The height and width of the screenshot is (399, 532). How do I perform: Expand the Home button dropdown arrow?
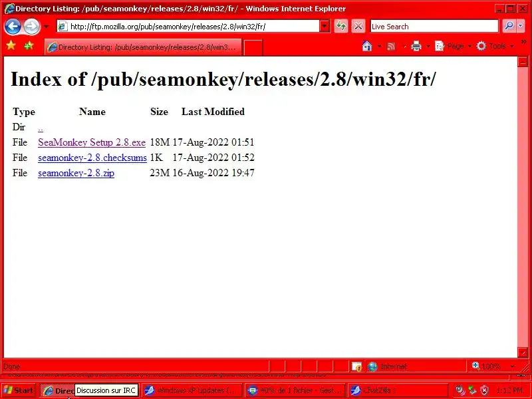click(379, 46)
